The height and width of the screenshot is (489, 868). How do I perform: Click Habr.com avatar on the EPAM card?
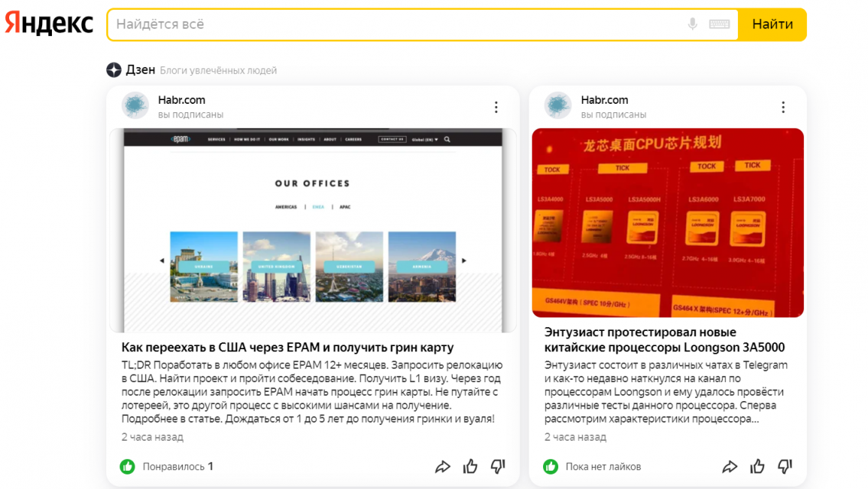[x=135, y=106]
